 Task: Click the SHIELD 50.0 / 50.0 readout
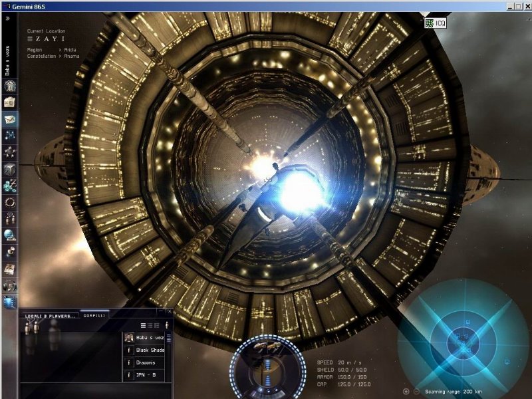(342, 370)
